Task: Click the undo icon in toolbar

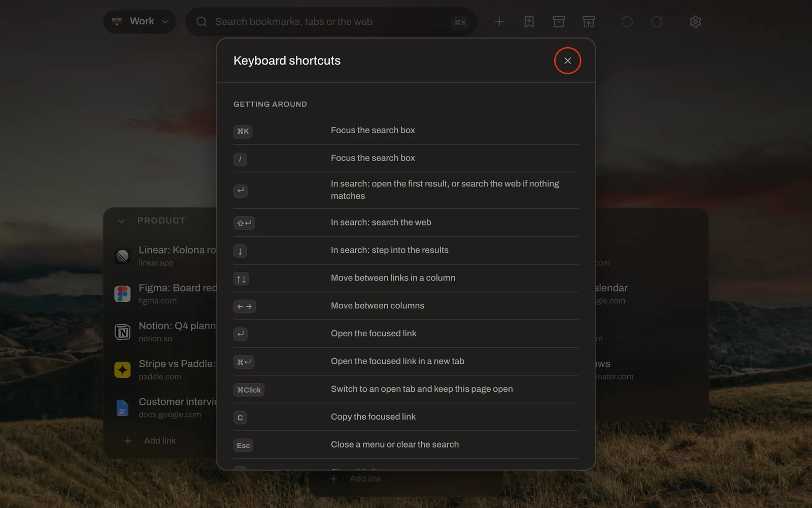Action: pyautogui.click(x=627, y=22)
